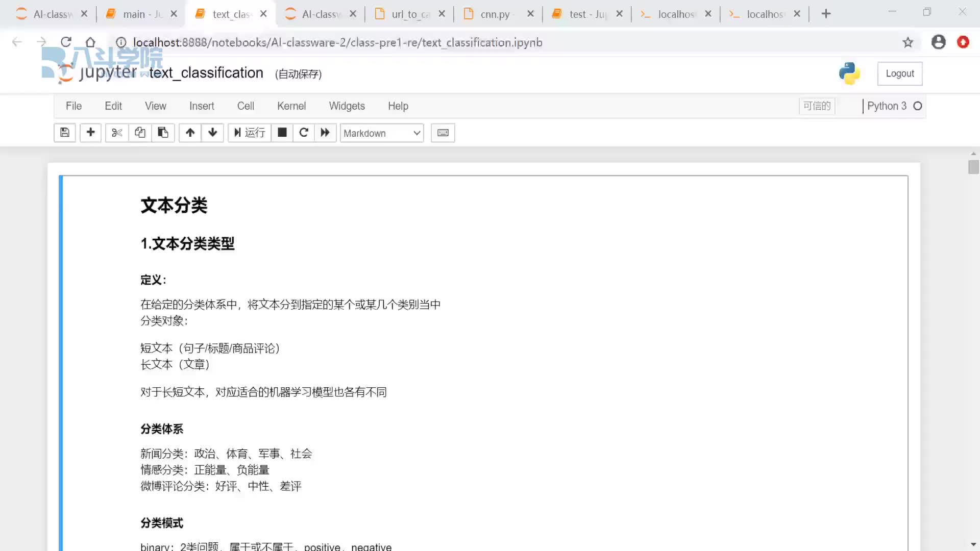Image resolution: width=980 pixels, height=551 pixels.
Task: Open the command palette keyboard icon
Action: click(443, 133)
